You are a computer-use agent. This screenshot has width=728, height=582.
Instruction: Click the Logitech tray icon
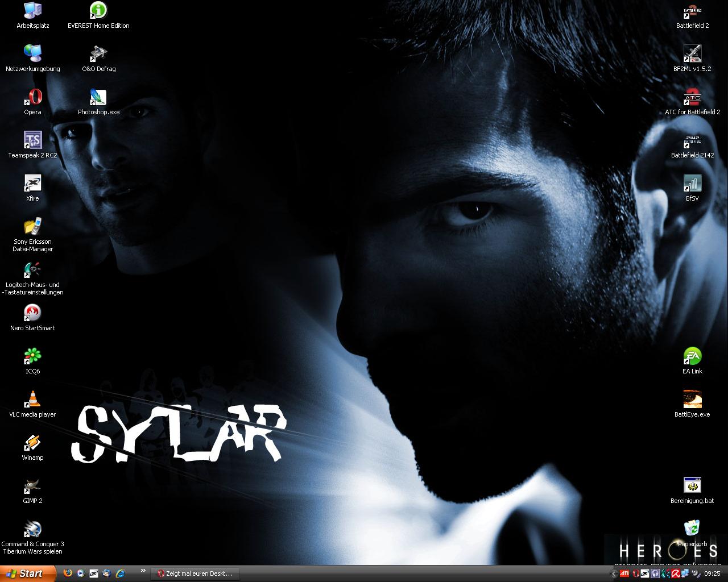[x=665, y=573]
